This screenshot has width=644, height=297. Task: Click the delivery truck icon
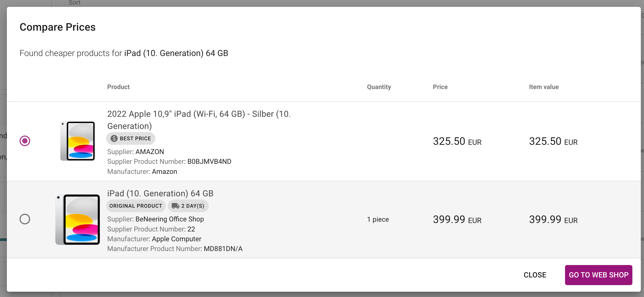click(175, 206)
